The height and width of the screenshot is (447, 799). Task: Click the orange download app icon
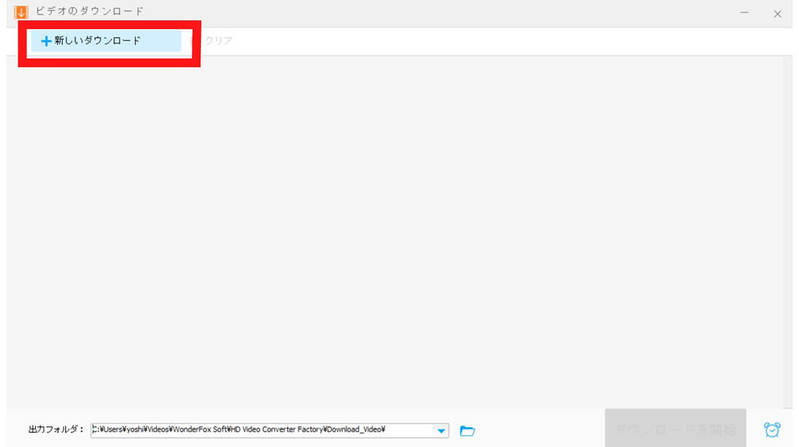tap(21, 12)
